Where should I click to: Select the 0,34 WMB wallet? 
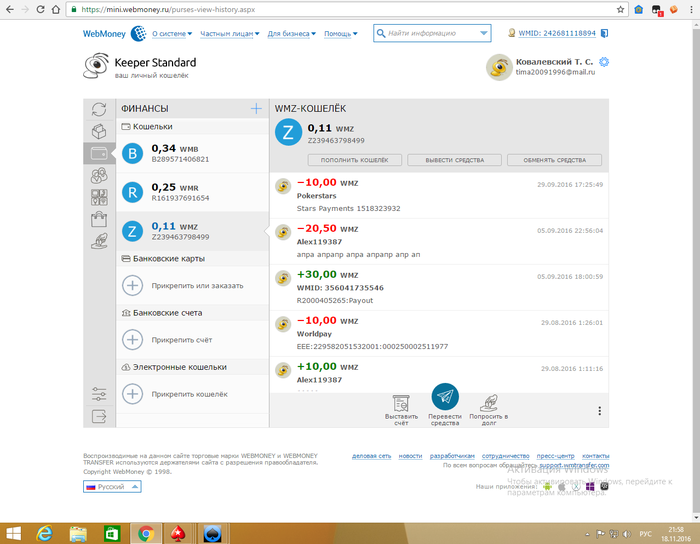[192, 153]
